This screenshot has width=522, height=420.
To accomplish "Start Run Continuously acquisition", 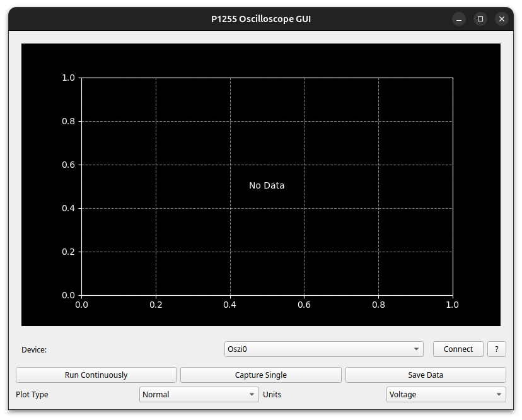I will tap(96, 375).
